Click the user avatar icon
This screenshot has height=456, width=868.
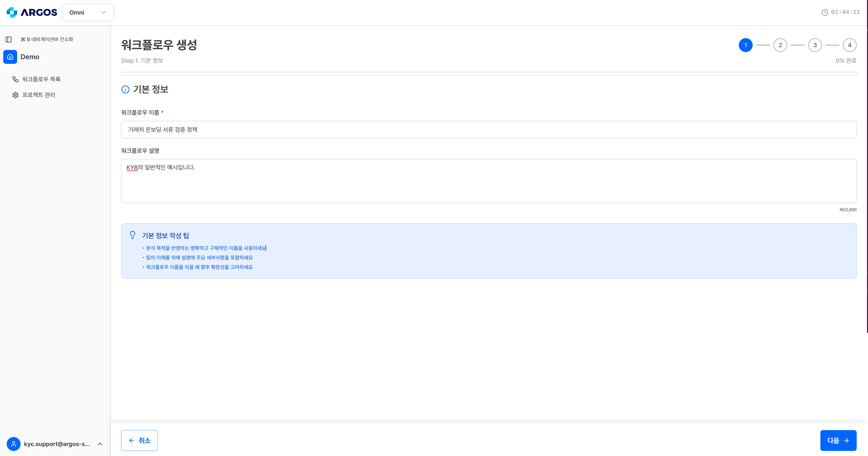coord(13,444)
